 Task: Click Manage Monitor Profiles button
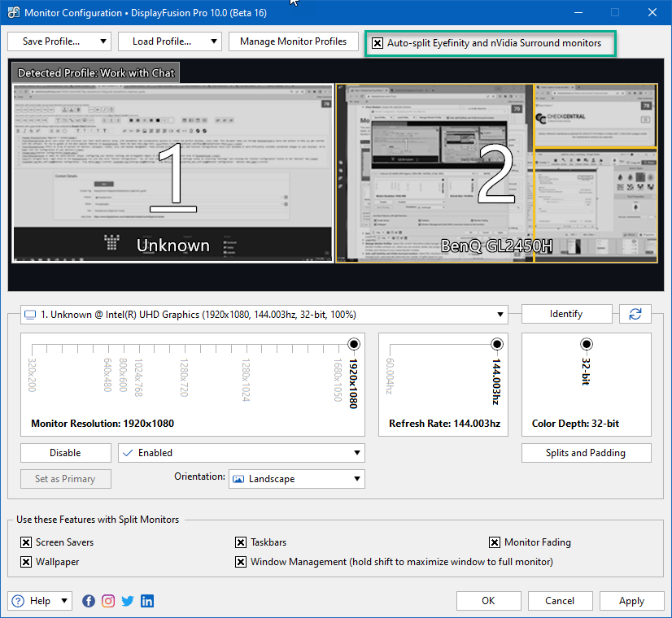click(293, 41)
